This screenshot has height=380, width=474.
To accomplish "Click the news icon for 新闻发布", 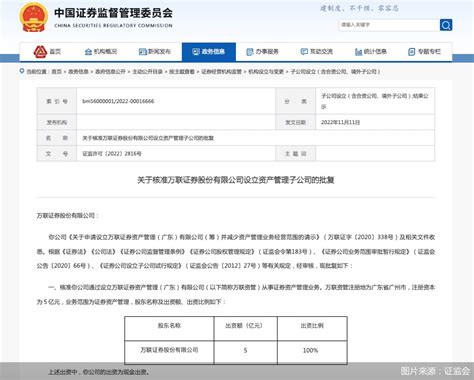I will tap(142, 52).
